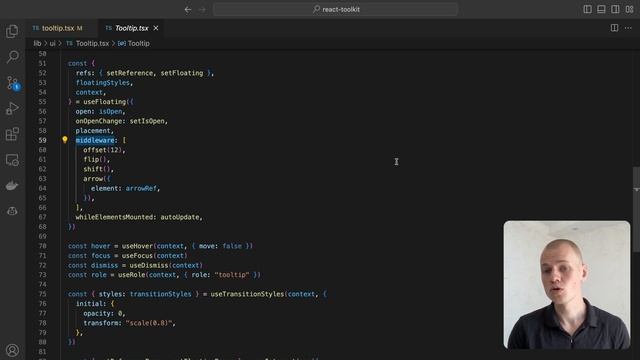
Task: Toggle secondary side bar layout icon
Action: [x=615, y=9]
